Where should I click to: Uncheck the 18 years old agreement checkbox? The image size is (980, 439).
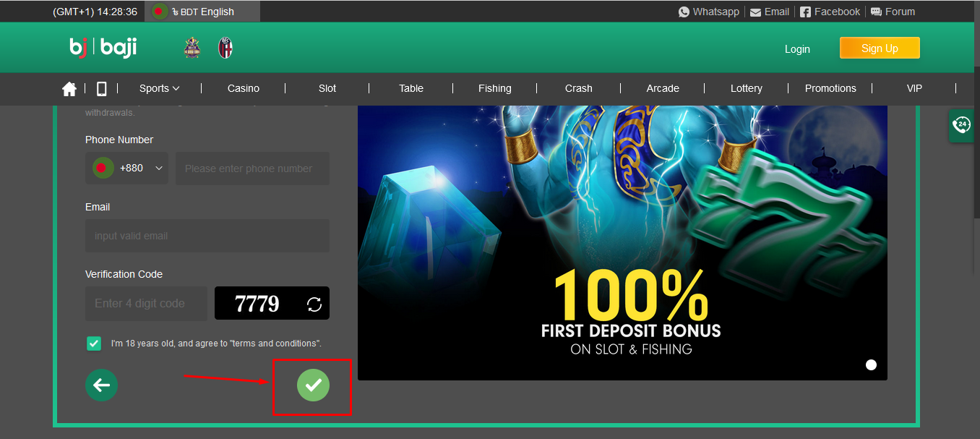point(94,344)
